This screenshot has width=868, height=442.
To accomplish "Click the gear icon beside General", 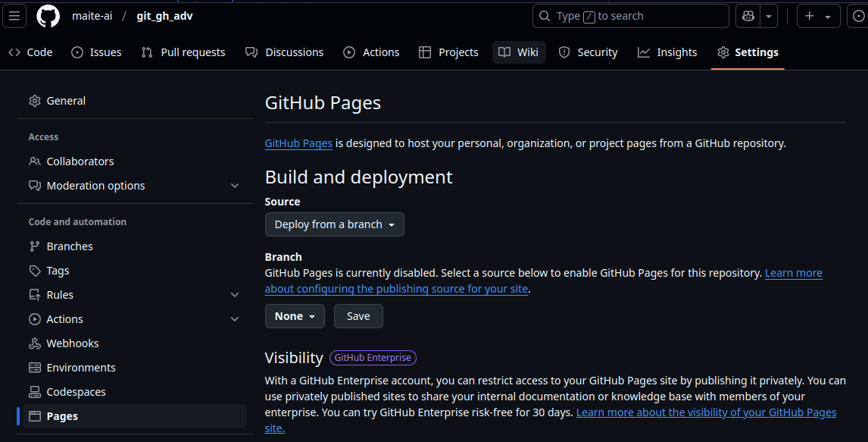I will [35, 101].
